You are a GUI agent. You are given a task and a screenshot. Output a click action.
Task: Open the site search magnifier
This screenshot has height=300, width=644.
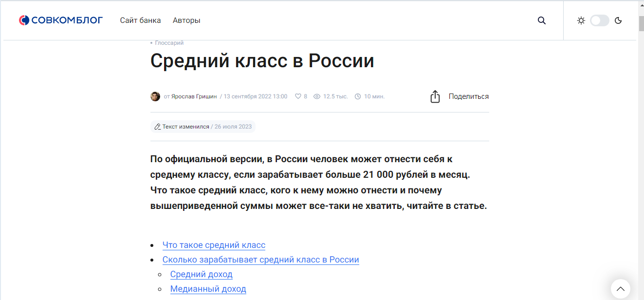[541, 20]
